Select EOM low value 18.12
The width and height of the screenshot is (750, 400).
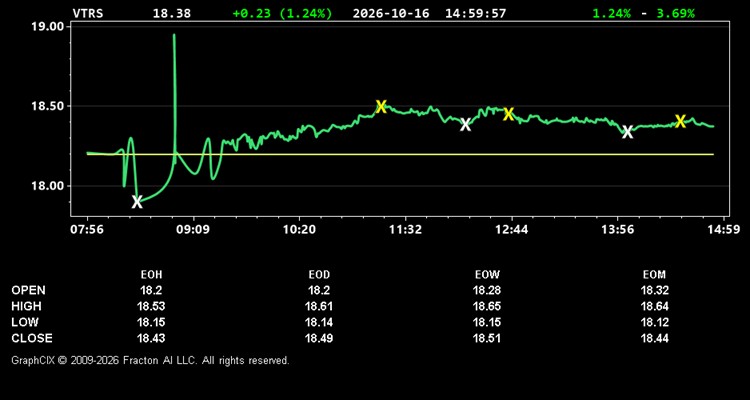654,322
